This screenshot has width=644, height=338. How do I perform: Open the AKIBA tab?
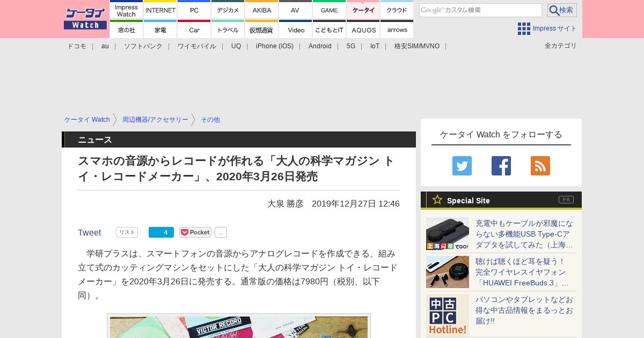(262, 10)
